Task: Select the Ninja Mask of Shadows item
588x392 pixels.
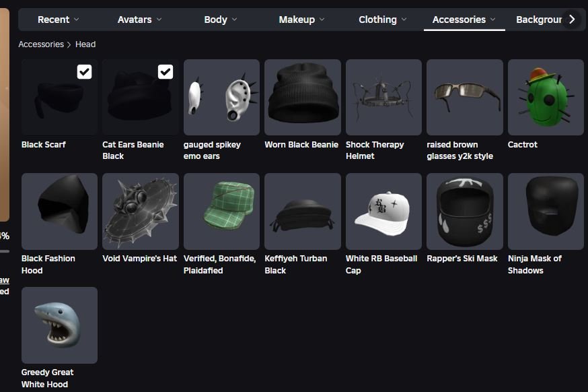Action: point(546,211)
